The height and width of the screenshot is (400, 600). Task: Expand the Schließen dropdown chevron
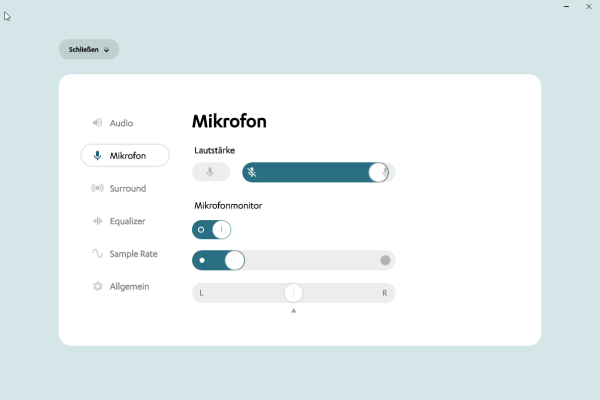pos(106,49)
